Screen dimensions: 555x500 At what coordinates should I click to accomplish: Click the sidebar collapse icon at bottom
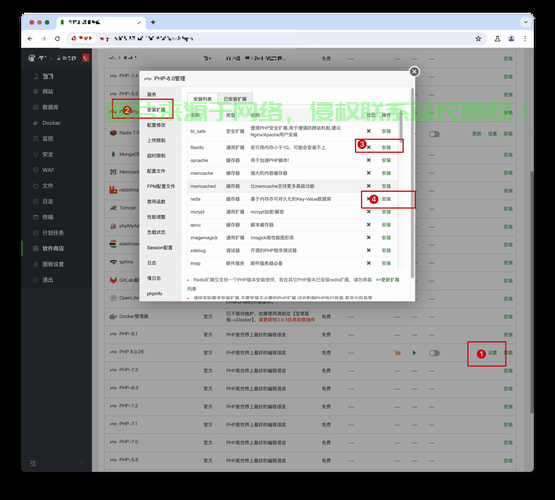33,463
